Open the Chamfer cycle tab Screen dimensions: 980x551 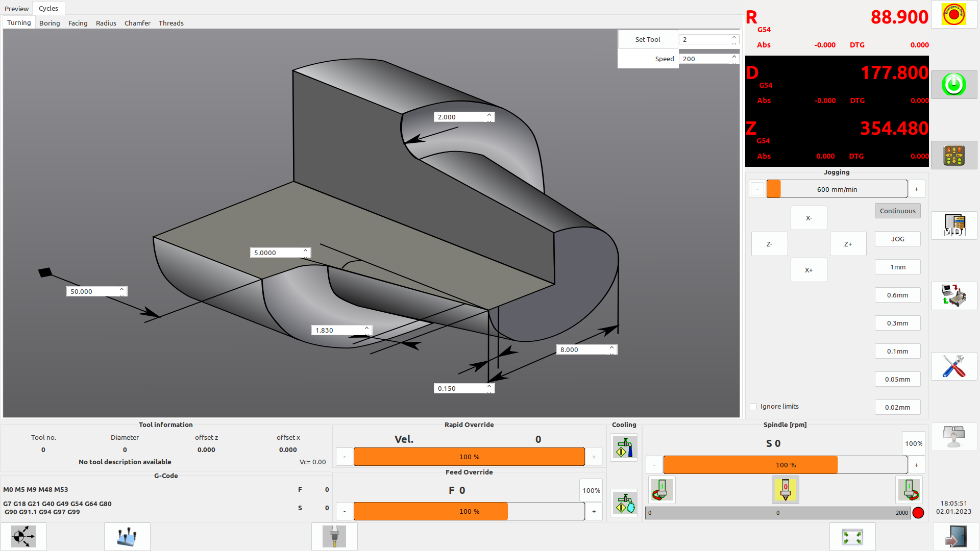click(137, 23)
